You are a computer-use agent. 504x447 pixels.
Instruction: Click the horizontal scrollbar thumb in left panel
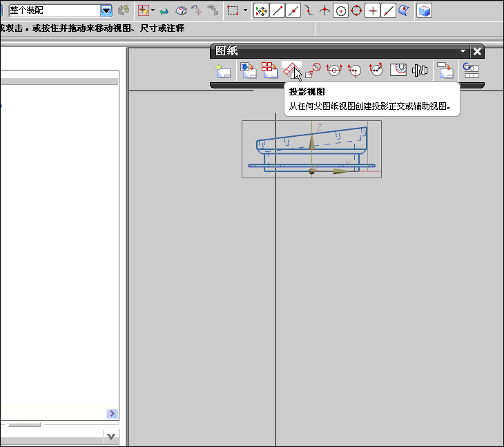coord(24,425)
